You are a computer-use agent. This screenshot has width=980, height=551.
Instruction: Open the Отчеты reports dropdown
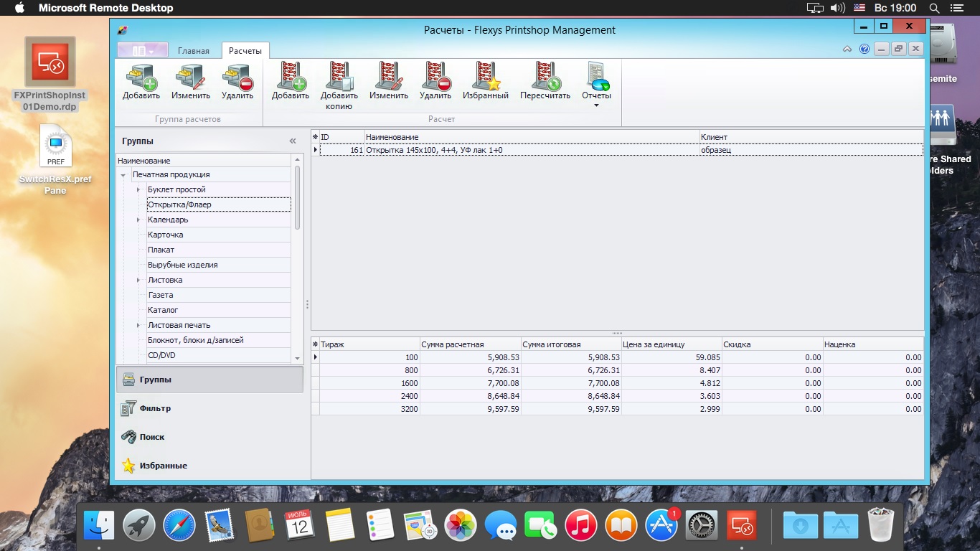[596, 85]
